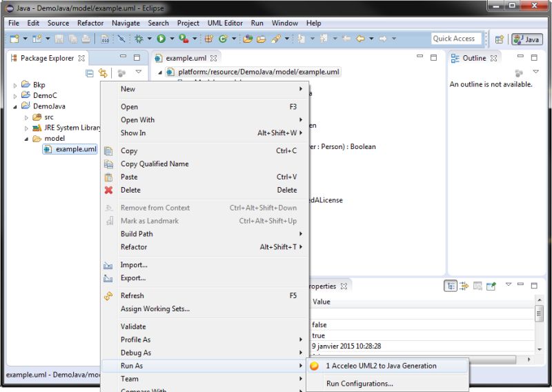Viewport: 552px width, 392px height.
Task: Click the green Run toolbar button
Action: [161, 39]
